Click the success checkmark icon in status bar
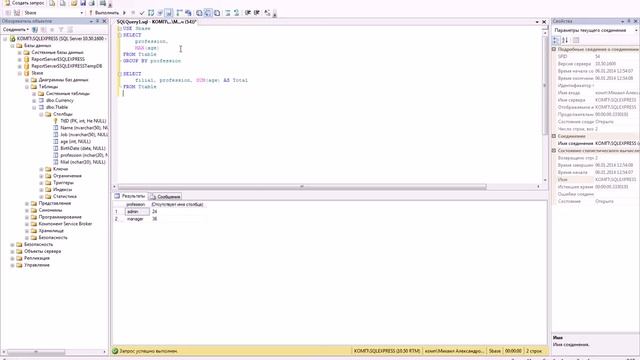 115,351
